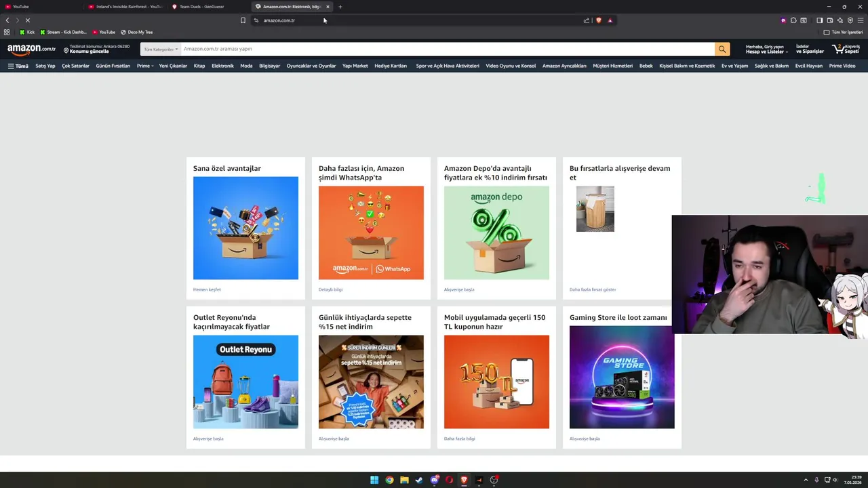Click Daha fazla bilgi under 150 TL card
The height and width of the screenshot is (488, 868).
click(x=459, y=439)
